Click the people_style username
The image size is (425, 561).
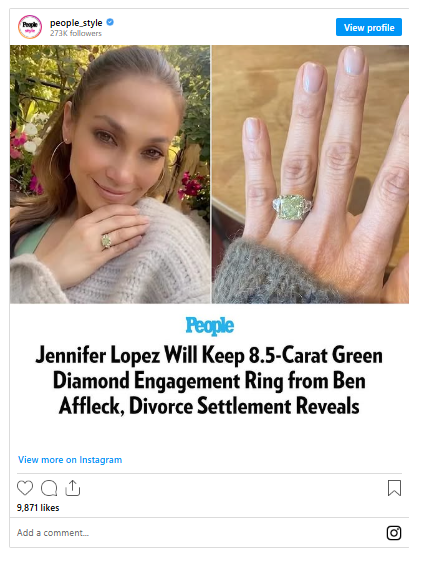[x=76, y=23]
